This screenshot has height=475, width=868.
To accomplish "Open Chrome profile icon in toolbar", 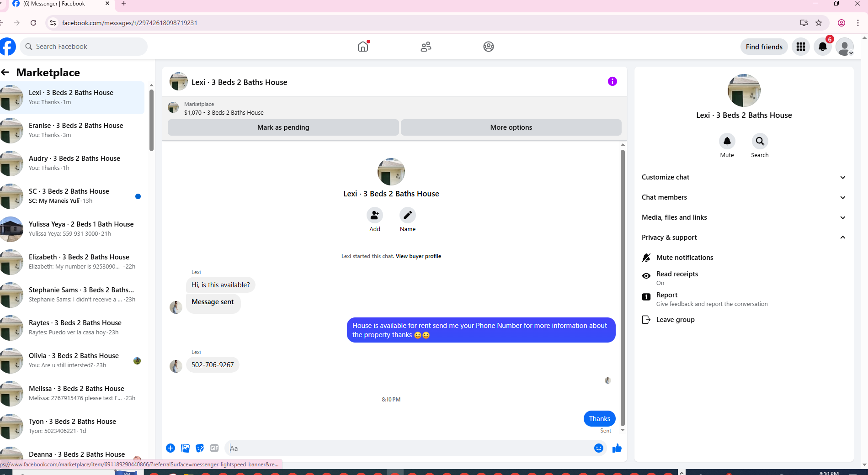I will (841, 23).
